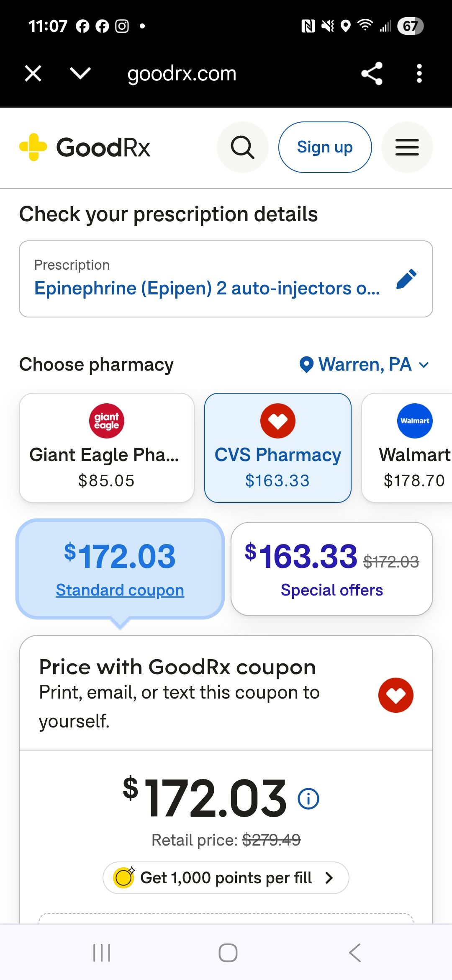452x980 pixels.
Task: Tap the Android home button
Action: coord(228,953)
